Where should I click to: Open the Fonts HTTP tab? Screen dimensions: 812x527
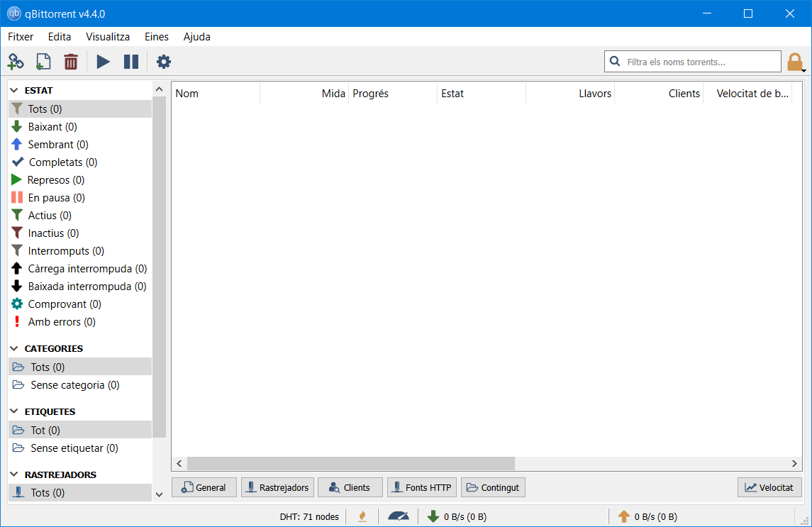tap(421, 487)
